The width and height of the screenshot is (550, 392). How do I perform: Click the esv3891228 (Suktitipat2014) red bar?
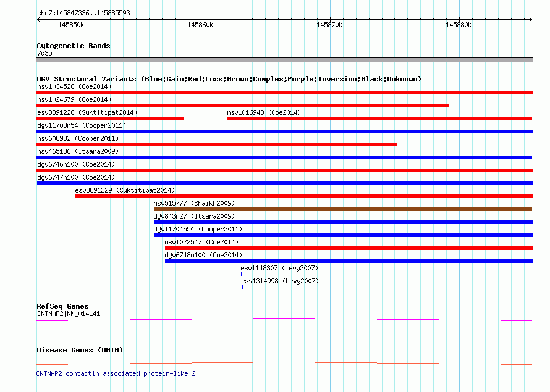click(110, 119)
